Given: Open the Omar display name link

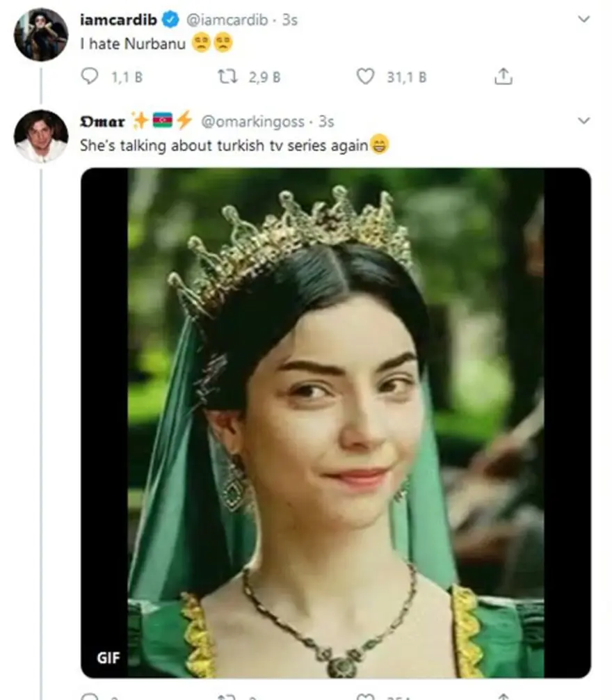Looking at the screenshot, I should point(102,122).
